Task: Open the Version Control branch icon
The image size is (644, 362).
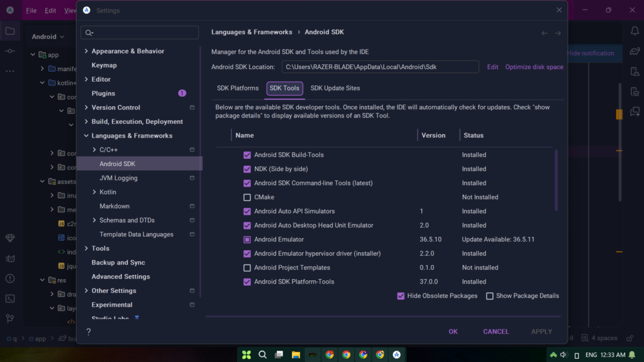Action: [10, 319]
